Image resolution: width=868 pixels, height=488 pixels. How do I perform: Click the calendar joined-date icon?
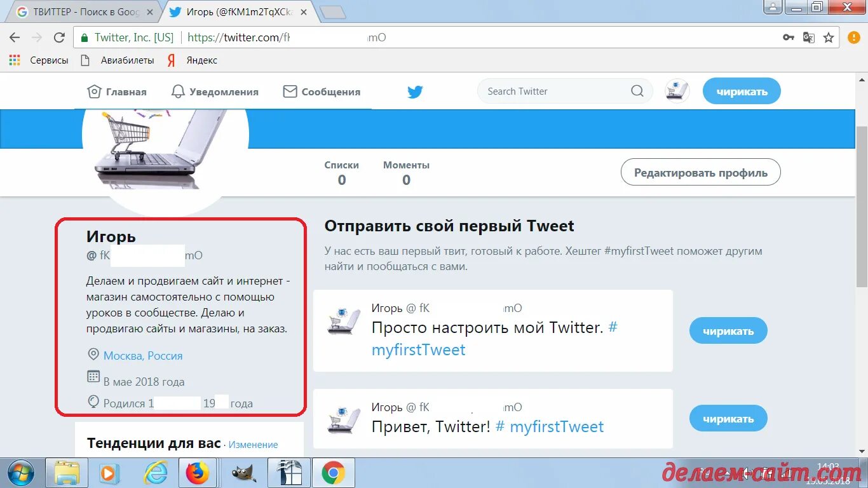pos(93,377)
